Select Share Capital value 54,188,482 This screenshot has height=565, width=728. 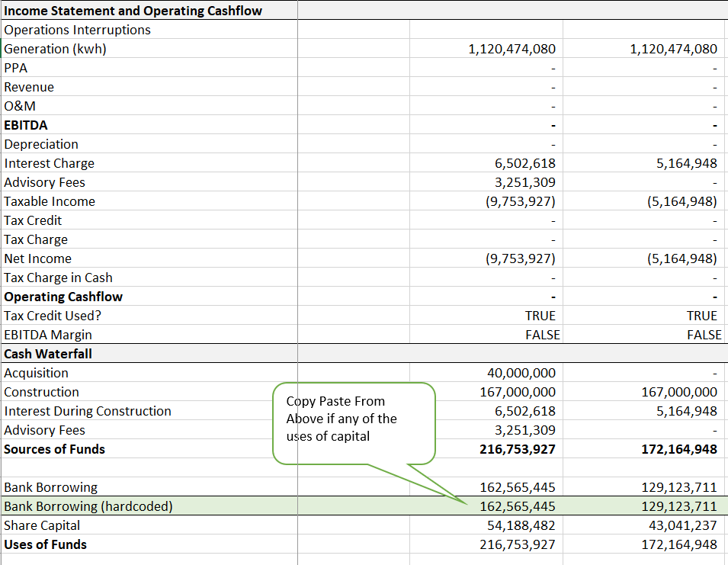coord(521,525)
